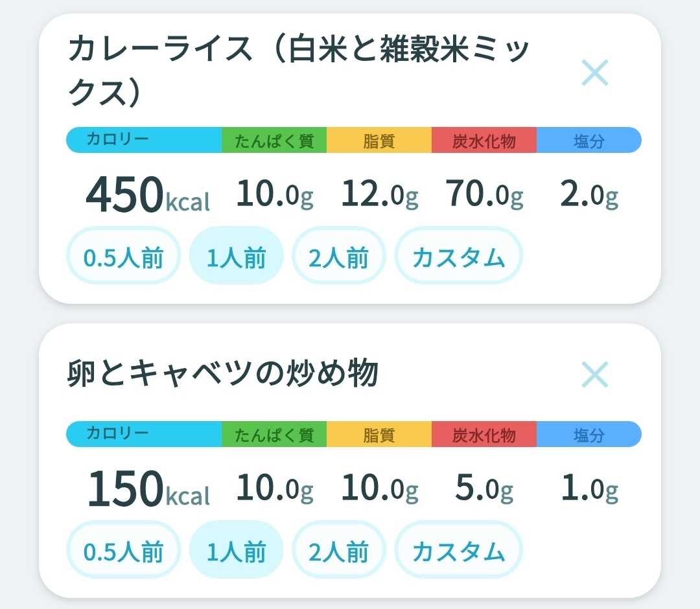Click red 炭水化物 segment in カレーライス card
The image size is (700, 609).
[x=484, y=140]
